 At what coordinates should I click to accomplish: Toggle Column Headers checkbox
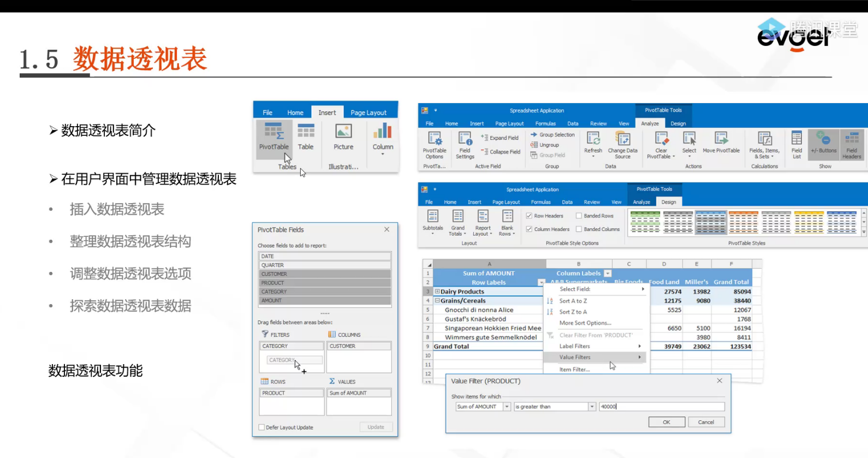point(529,229)
